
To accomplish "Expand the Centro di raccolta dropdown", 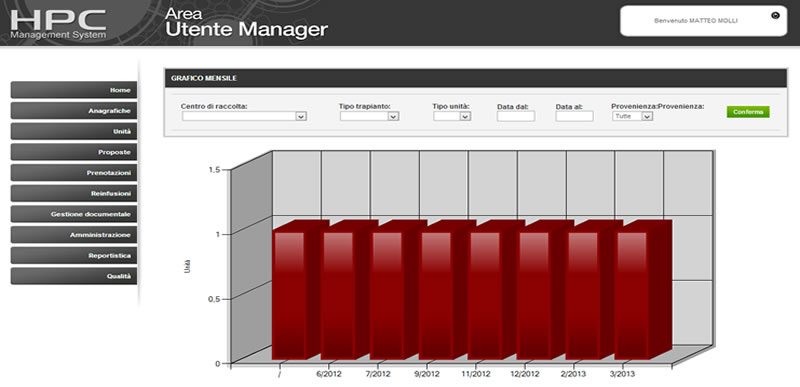I will pos(244,116).
